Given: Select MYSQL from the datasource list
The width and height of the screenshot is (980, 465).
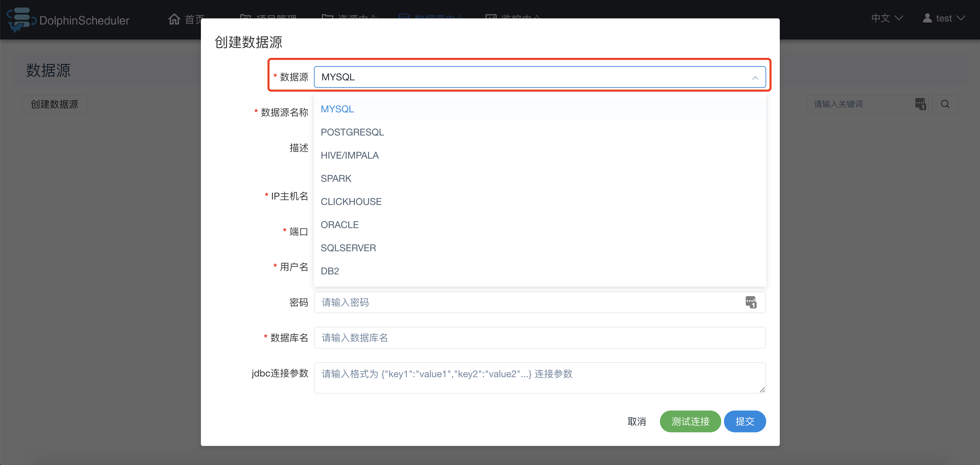Looking at the screenshot, I should coord(539,109).
